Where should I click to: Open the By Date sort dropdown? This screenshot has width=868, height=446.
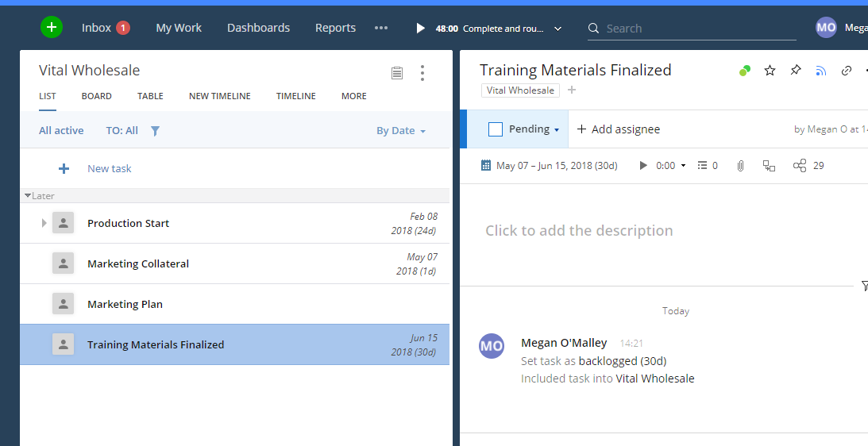pyautogui.click(x=401, y=131)
